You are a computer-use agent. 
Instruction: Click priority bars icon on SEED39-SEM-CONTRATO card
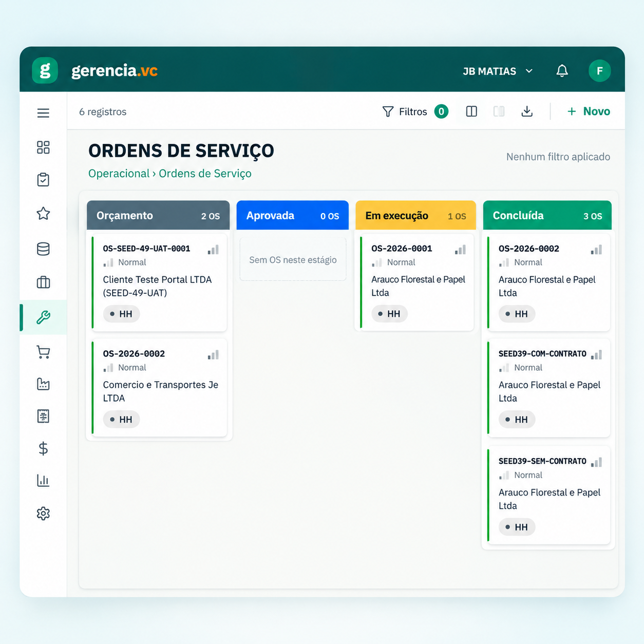tap(596, 462)
